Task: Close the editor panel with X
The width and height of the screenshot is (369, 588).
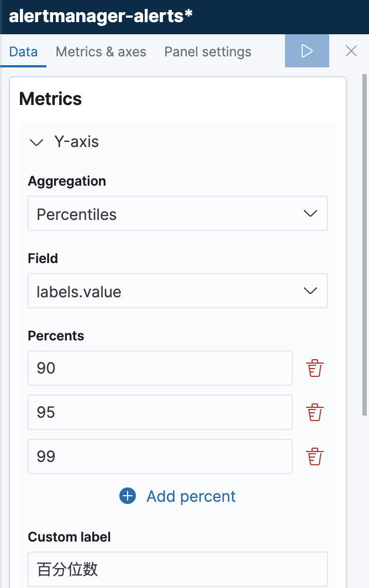Action: [x=351, y=51]
